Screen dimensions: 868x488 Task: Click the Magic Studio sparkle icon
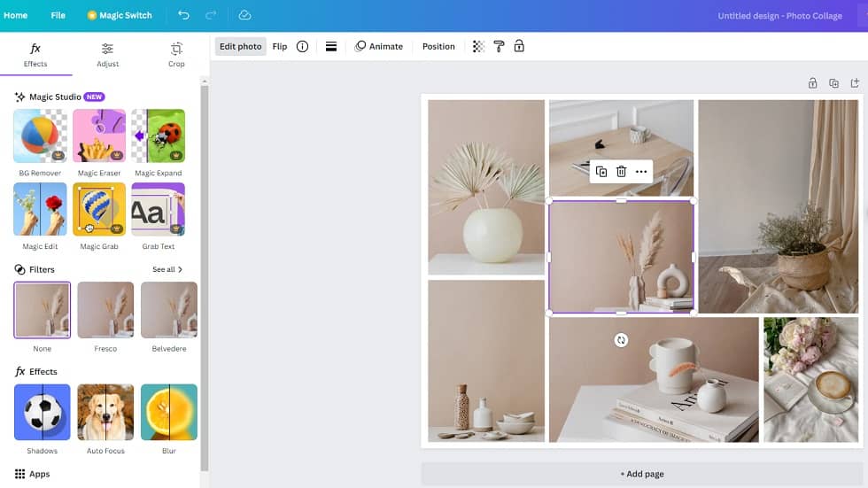pyautogui.click(x=19, y=97)
